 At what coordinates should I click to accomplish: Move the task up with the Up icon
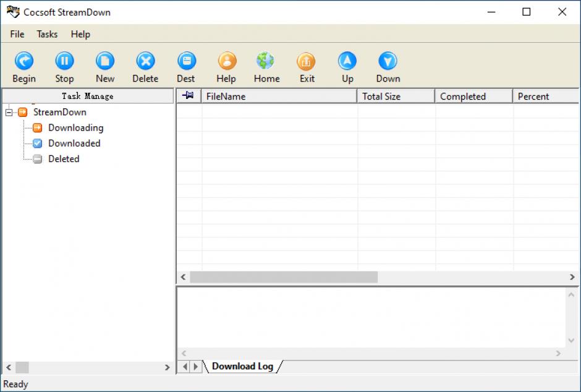tap(347, 61)
